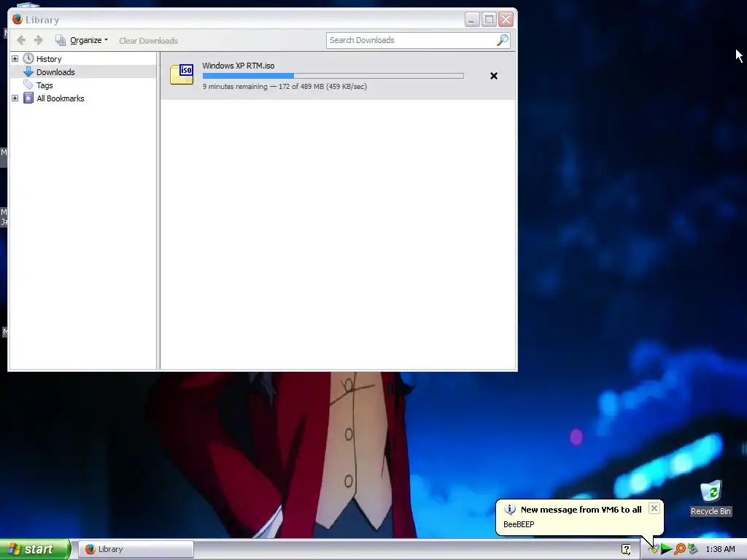The image size is (747, 560).
Task: Click the Library taskbar button
Action: [x=136, y=549]
